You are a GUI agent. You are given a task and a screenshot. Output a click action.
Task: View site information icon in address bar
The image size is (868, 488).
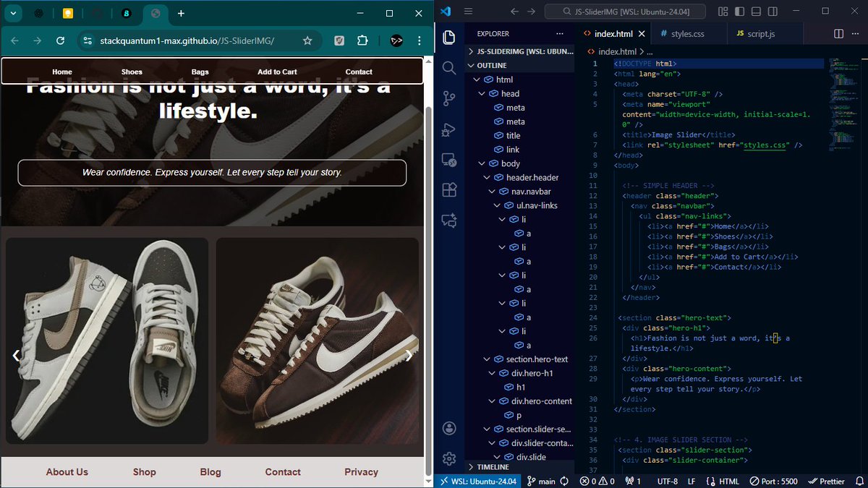click(x=88, y=40)
